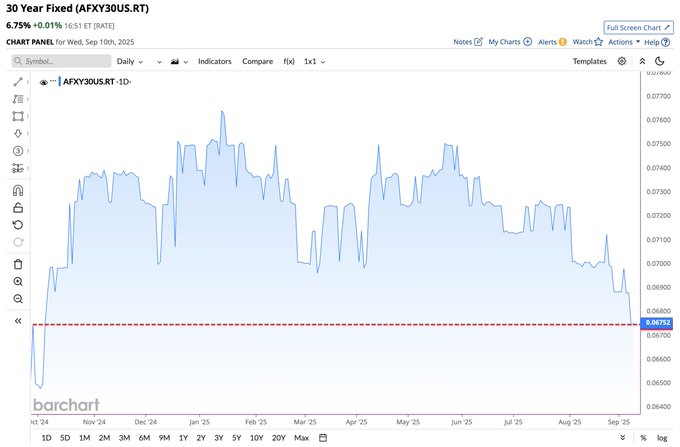Open the Compare menu
The width and height of the screenshot is (680, 447).
click(258, 61)
